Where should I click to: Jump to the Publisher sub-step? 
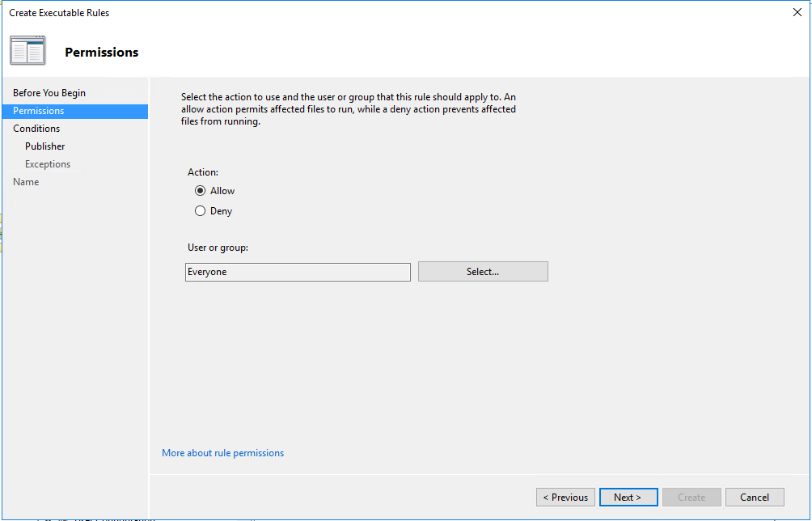pyautogui.click(x=45, y=146)
